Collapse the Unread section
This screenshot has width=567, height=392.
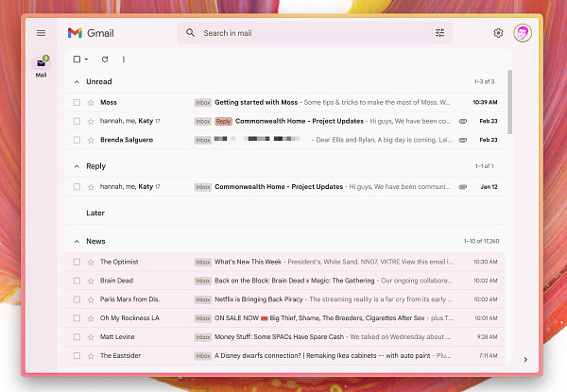click(77, 82)
